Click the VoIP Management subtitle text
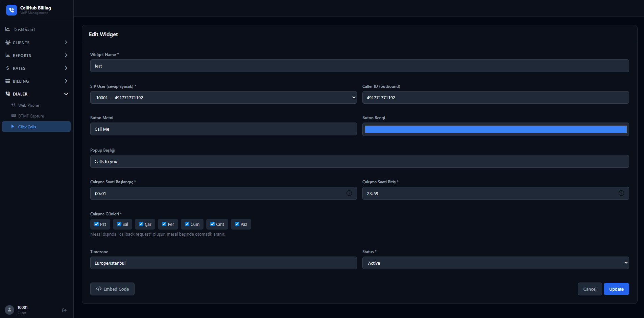This screenshot has height=318, width=644. (x=34, y=13)
